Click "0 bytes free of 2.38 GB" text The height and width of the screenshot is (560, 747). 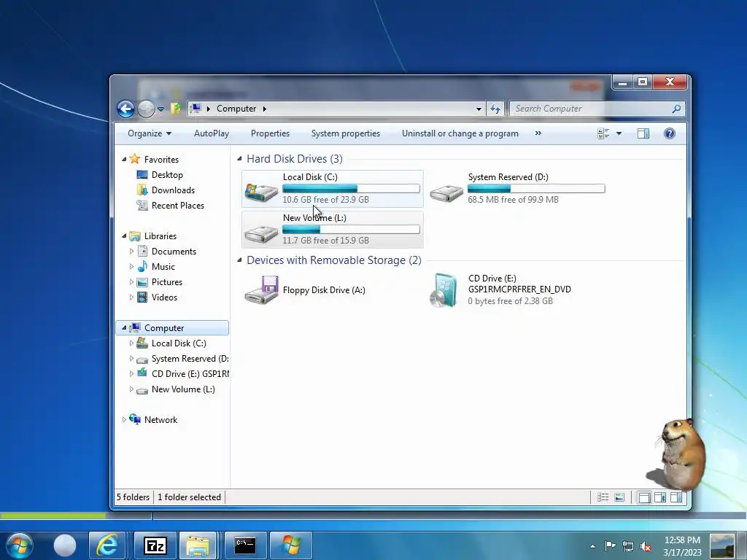(510, 301)
